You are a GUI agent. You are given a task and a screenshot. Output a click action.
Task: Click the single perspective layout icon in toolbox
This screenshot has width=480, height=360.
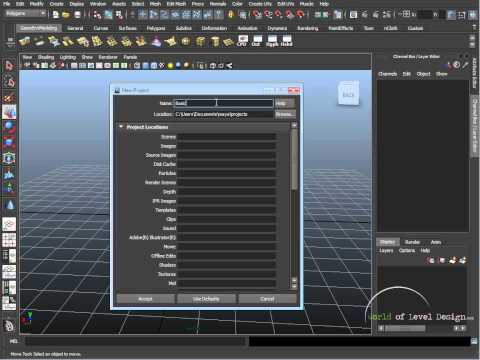(9, 224)
